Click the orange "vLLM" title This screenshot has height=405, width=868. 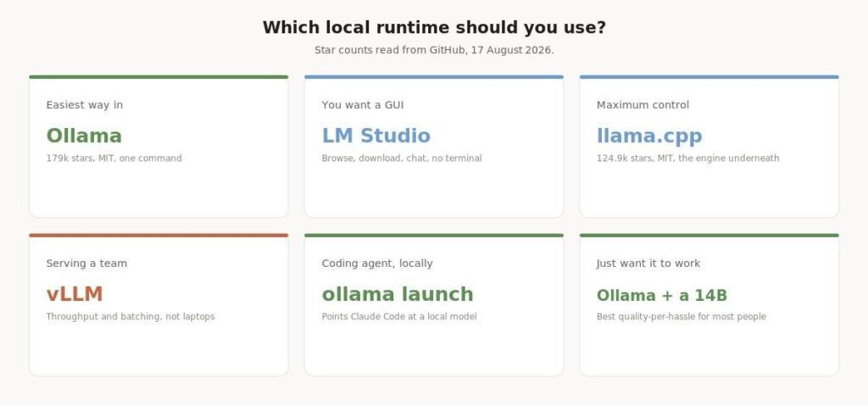(75, 294)
